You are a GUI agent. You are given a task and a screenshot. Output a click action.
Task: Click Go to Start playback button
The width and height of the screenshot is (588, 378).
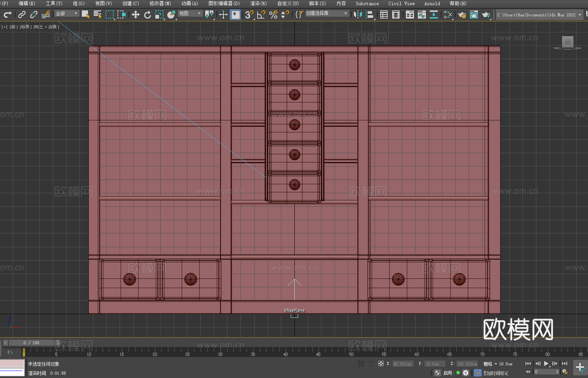(528, 364)
